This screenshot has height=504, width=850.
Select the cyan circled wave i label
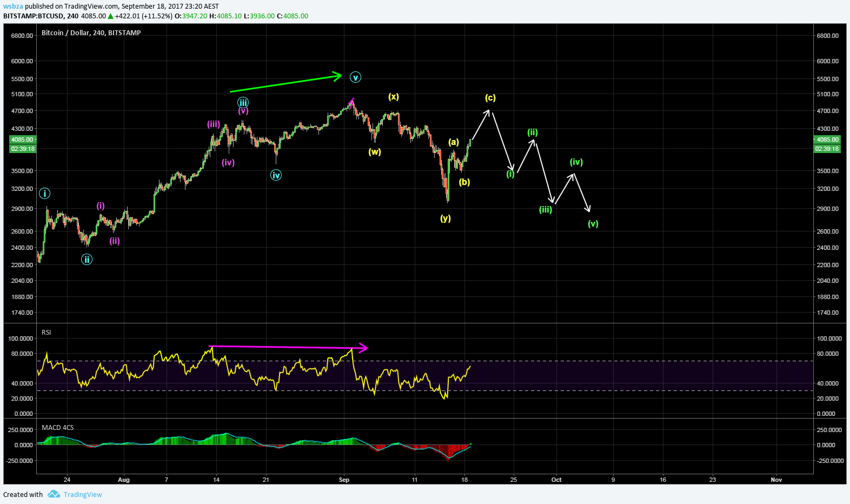[45, 193]
